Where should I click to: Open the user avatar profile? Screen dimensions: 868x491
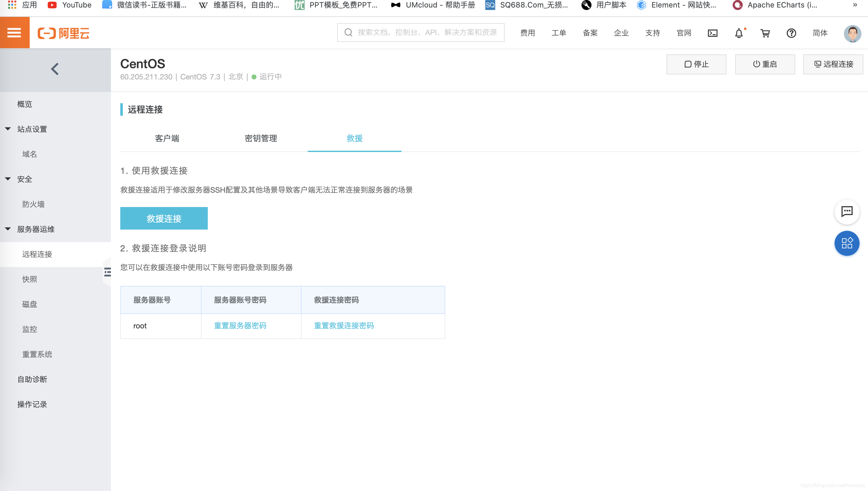click(852, 33)
